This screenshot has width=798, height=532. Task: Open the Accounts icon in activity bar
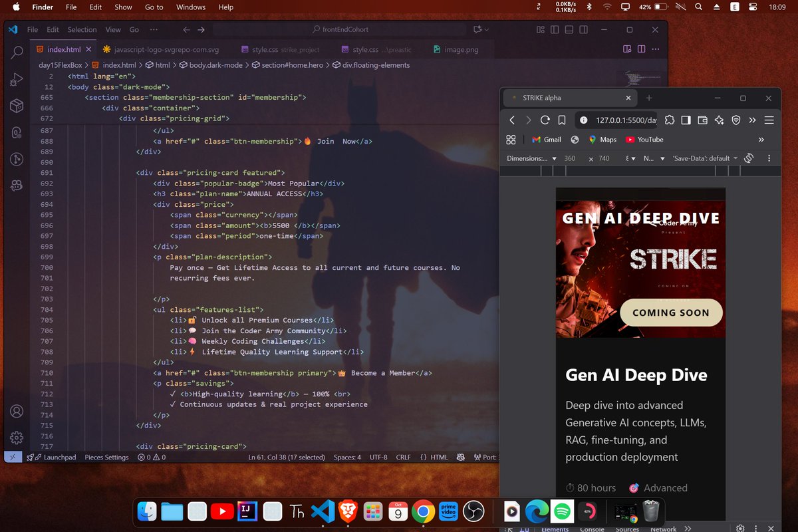click(17, 412)
